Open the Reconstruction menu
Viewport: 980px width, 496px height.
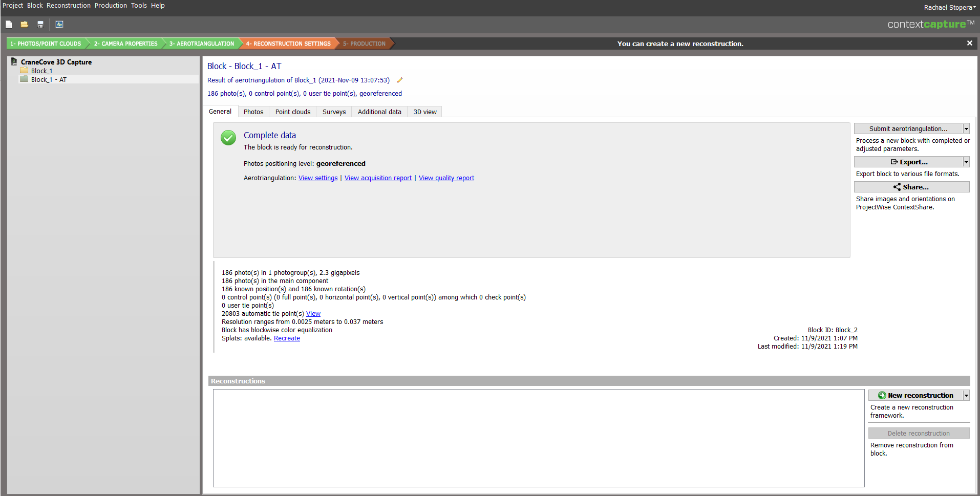(x=69, y=5)
